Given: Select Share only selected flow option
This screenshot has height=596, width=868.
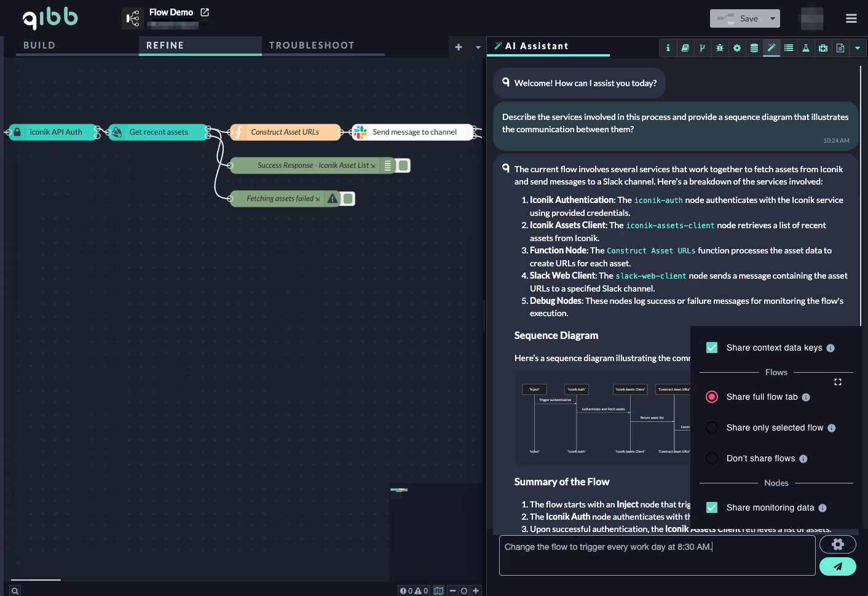Looking at the screenshot, I should [x=712, y=427].
